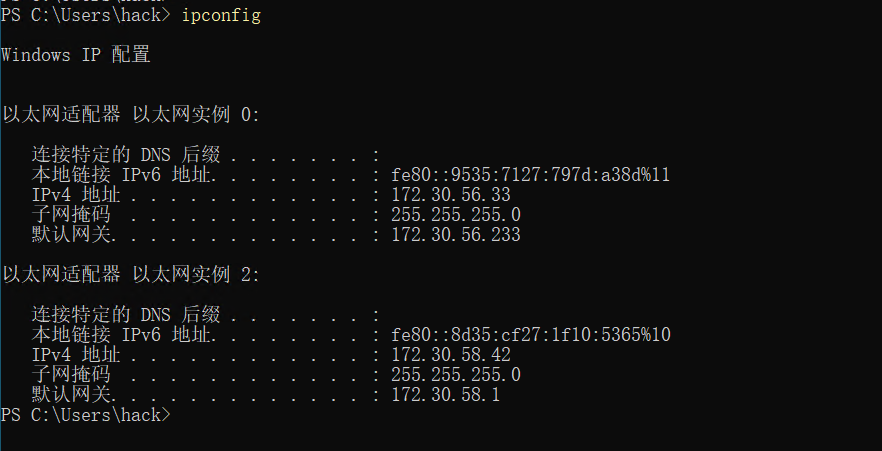Viewport: 882px width, 451px height.
Task: Click the first PS C:\Users\hack prompt
Action: pos(86,15)
